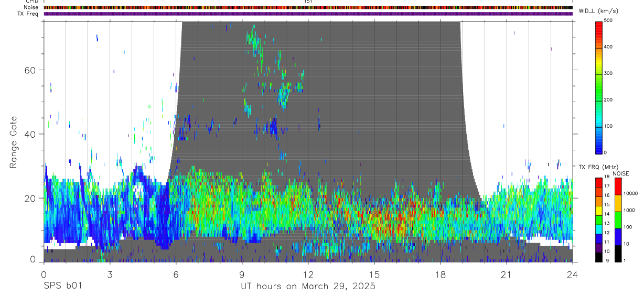The image size is (644, 297).
Task: Click the 1000 tick on NOISE legend
Action: pos(630,211)
